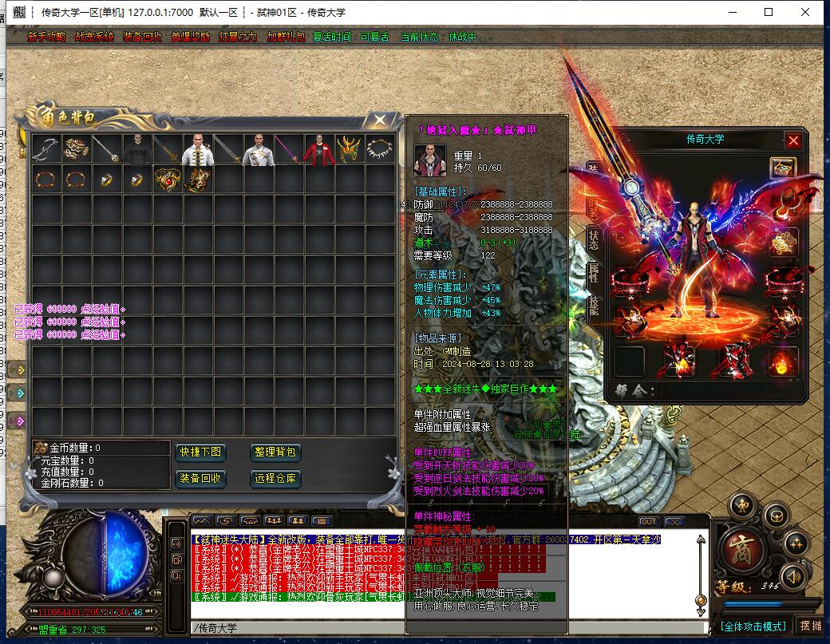Open the 战宠系统 menu
This screenshot has height=644, width=830.
coord(94,37)
